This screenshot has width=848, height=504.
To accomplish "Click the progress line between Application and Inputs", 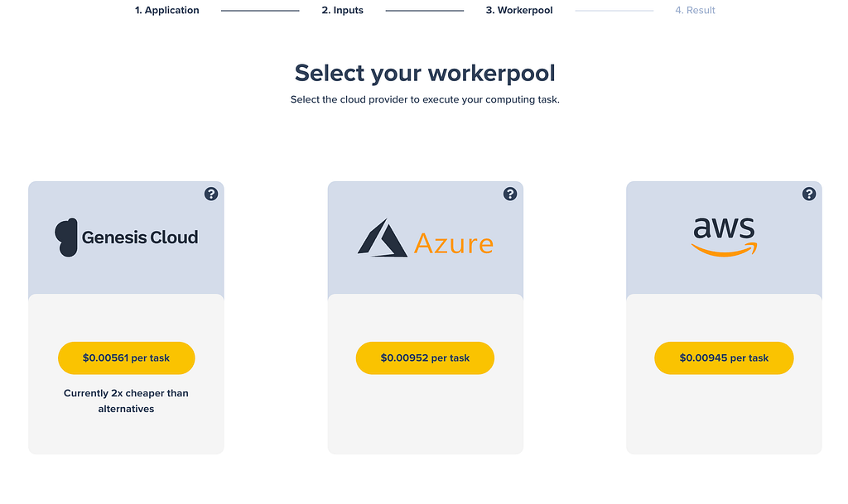I will pos(260,11).
